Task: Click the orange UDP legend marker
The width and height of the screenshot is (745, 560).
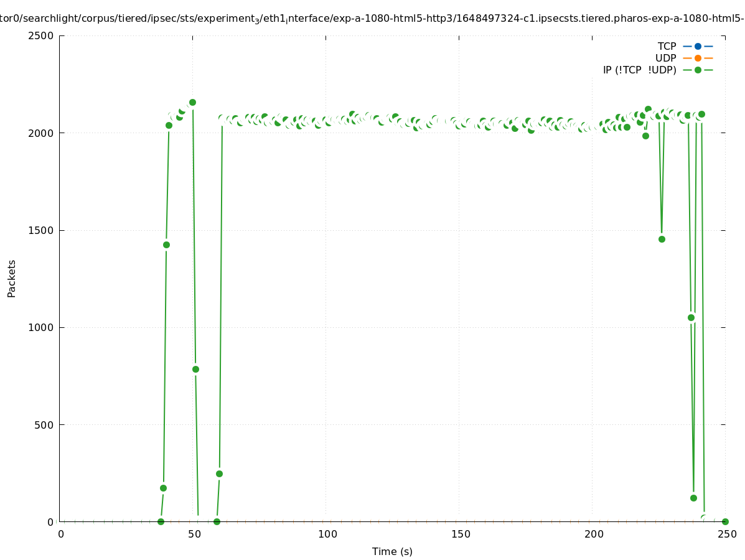Action: (x=698, y=58)
